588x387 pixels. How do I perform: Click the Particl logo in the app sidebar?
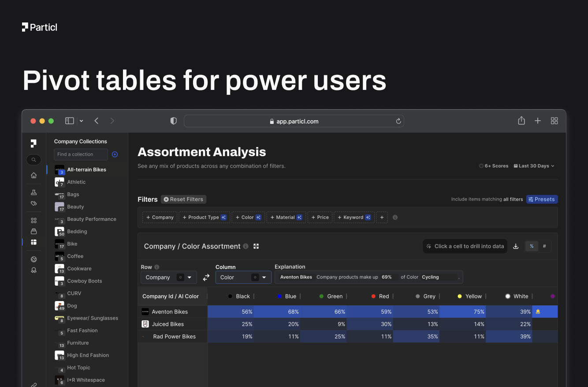33,143
